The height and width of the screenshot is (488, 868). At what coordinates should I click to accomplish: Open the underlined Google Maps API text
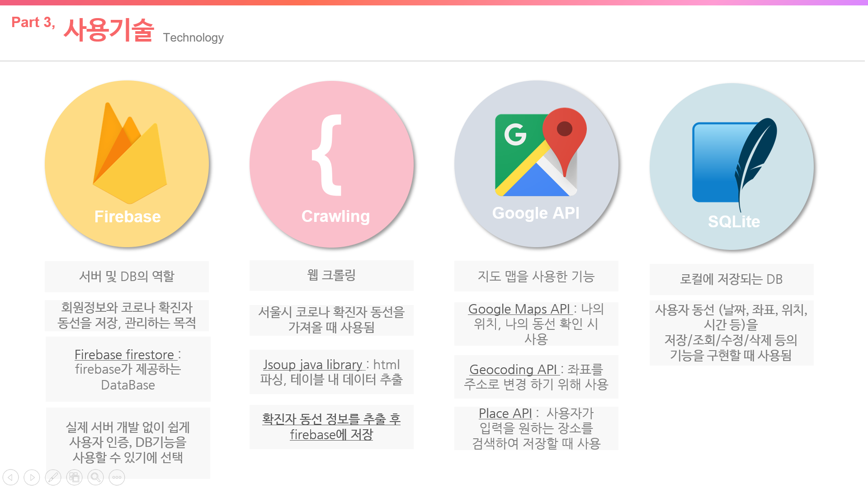(519, 309)
